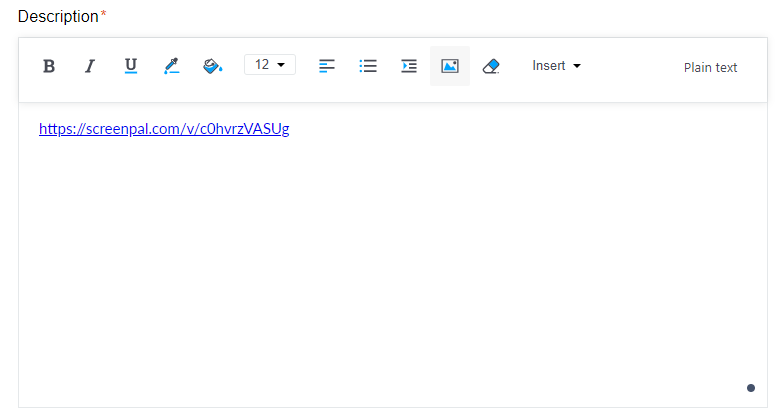
Task: Switch editor to Plain text
Action: pos(710,68)
